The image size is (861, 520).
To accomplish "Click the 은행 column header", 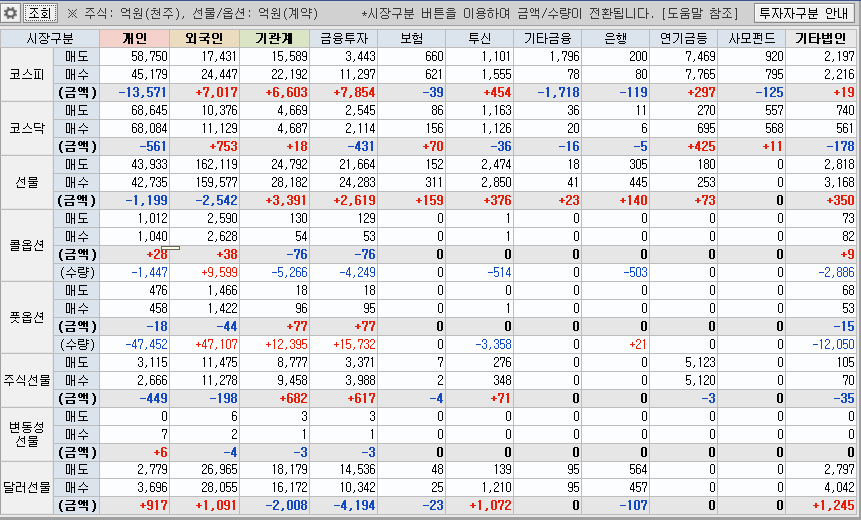I will tap(616, 38).
